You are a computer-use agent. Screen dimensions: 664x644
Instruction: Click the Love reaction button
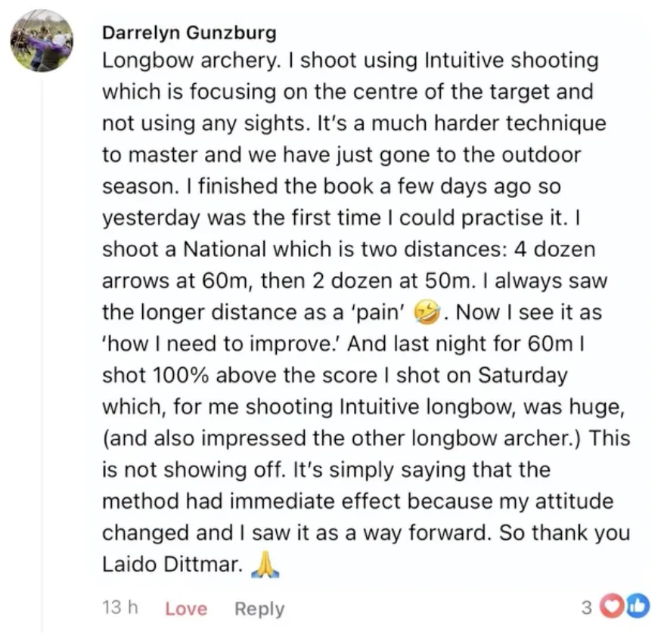click(186, 608)
